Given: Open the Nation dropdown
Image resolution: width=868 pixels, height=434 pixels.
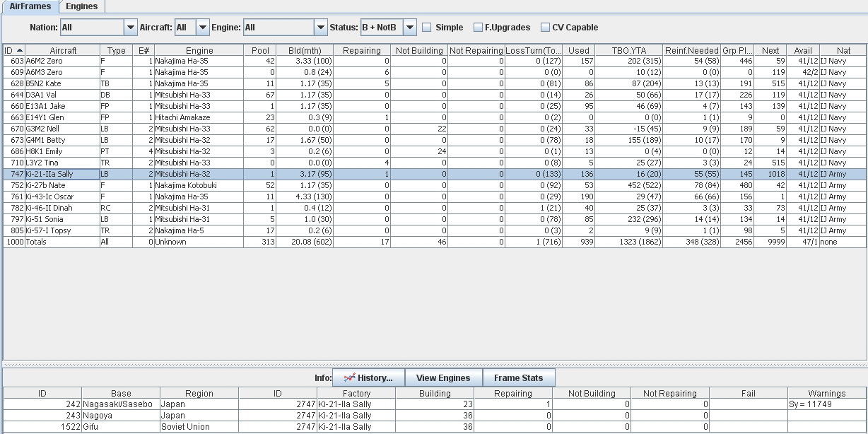Looking at the screenshot, I should tap(131, 28).
